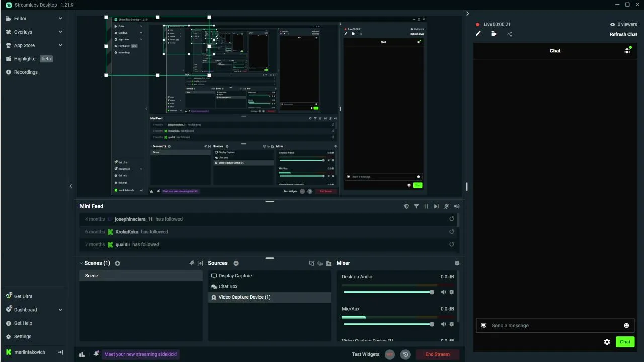The width and height of the screenshot is (644, 362).
Task: Mute alert sounds in Mini Feed
Action: click(x=456, y=206)
